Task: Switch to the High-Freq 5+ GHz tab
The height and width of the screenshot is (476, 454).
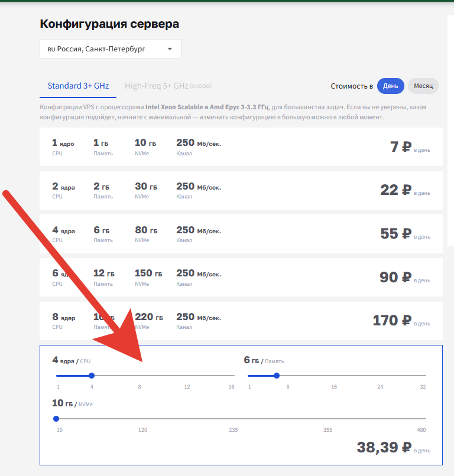Action: (x=157, y=86)
